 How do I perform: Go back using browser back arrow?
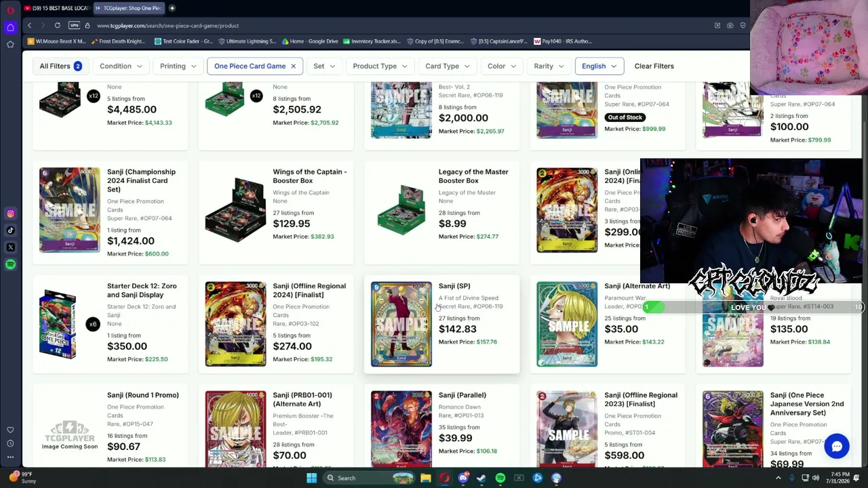pos(29,26)
